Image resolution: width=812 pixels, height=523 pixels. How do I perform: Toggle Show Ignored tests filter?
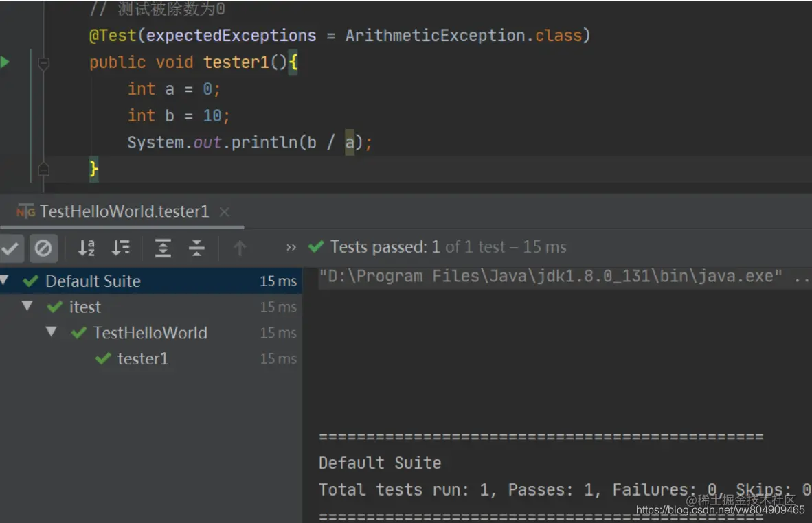pos(43,248)
